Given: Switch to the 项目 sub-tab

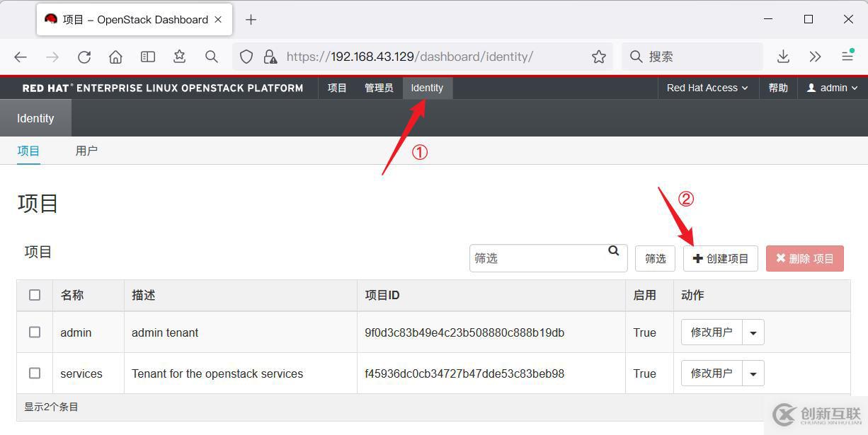Looking at the screenshot, I should (28, 151).
